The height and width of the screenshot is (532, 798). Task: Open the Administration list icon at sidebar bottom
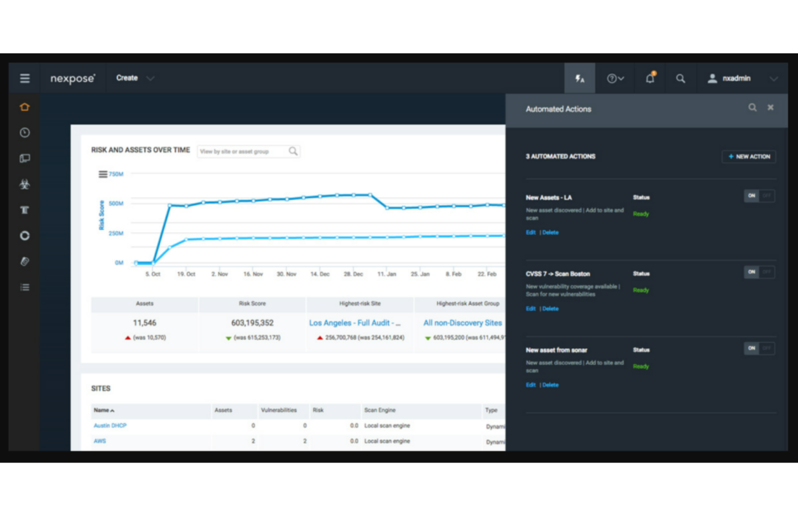tap(25, 287)
